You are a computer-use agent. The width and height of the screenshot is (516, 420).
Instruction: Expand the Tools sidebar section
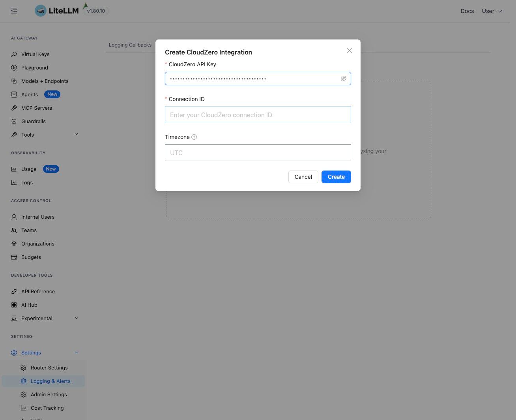pos(77,135)
